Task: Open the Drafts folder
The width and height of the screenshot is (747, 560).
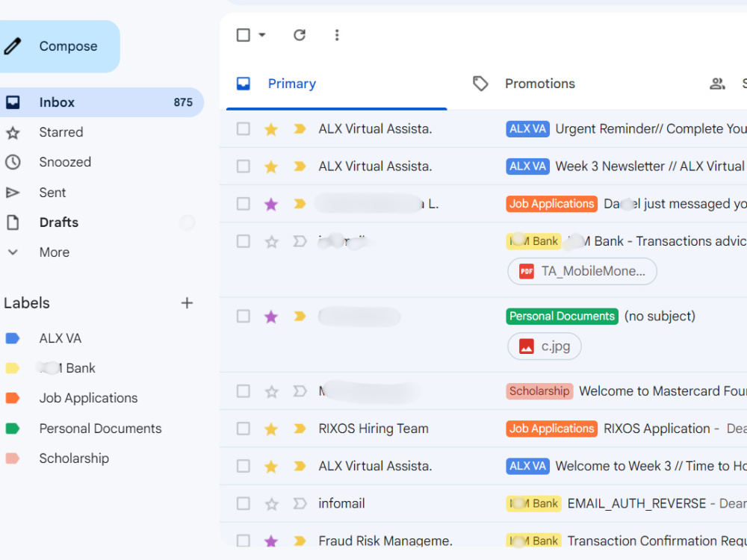Action: tap(58, 223)
